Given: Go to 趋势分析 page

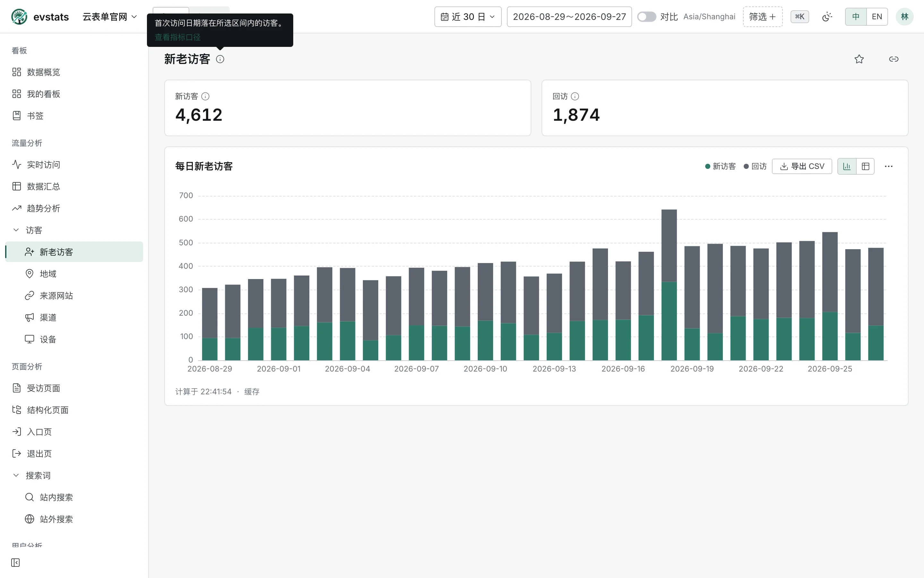Looking at the screenshot, I should tap(74, 208).
